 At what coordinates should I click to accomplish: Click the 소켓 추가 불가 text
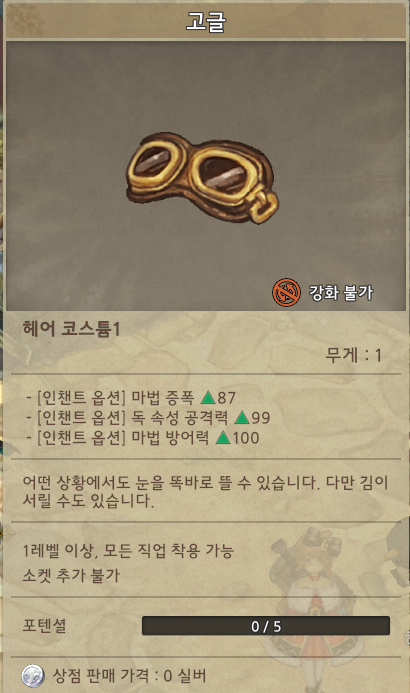pyautogui.click(x=71, y=575)
